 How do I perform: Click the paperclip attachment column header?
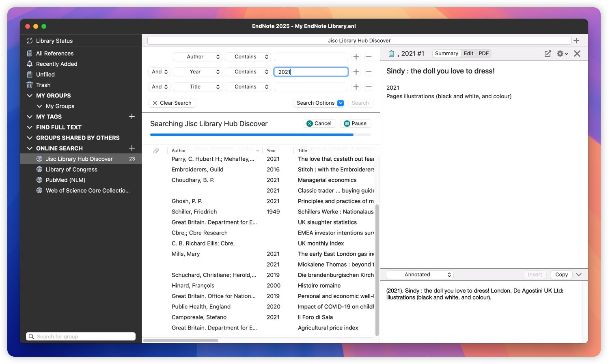coord(156,151)
